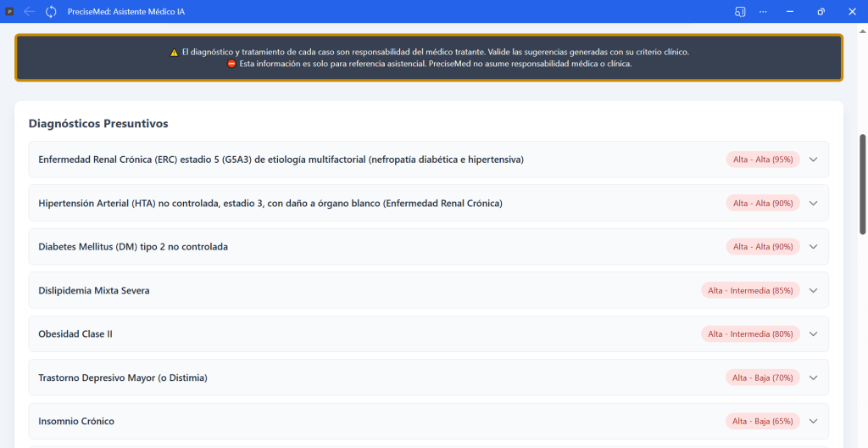Expand the Obesidad Clase II chevron
Screen dimensions: 868x448
tap(814, 334)
